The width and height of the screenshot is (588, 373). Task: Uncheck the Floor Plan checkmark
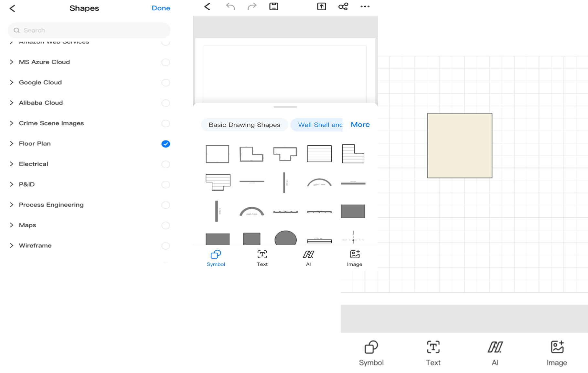(x=166, y=144)
